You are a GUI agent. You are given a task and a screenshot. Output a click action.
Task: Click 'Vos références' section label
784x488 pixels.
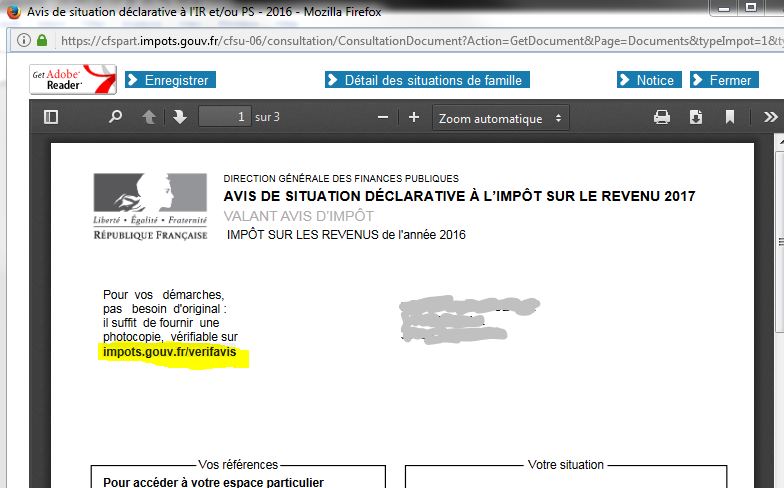tap(238, 464)
